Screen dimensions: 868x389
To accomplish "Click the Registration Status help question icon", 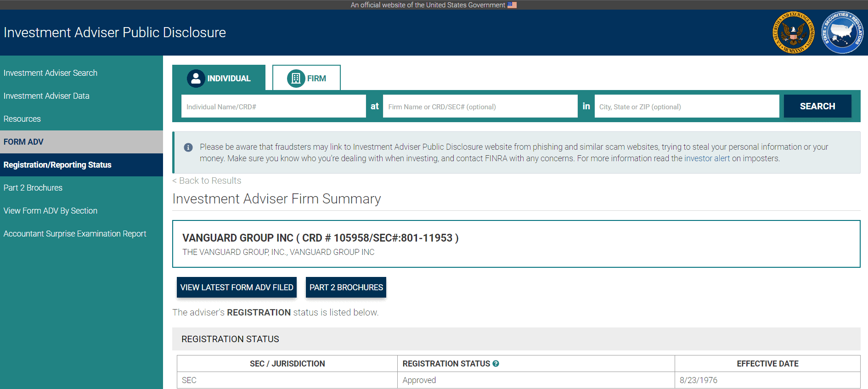I will coord(496,364).
